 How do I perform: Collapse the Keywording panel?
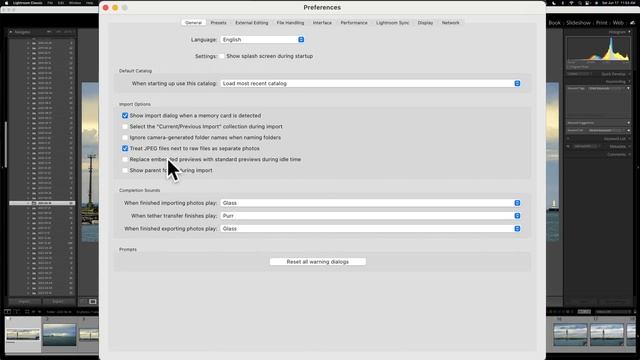[x=629, y=81]
